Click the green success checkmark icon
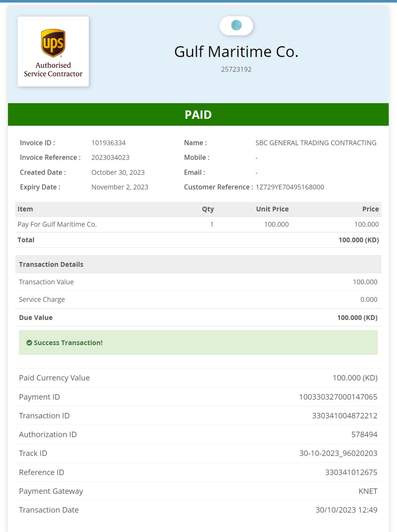The width and height of the screenshot is (397, 532). 29,343
